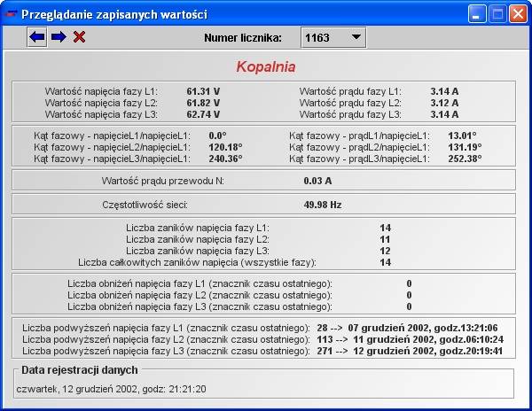The width and height of the screenshot is (532, 411).
Task: Close the window using title bar X
Action: tap(518, 13)
